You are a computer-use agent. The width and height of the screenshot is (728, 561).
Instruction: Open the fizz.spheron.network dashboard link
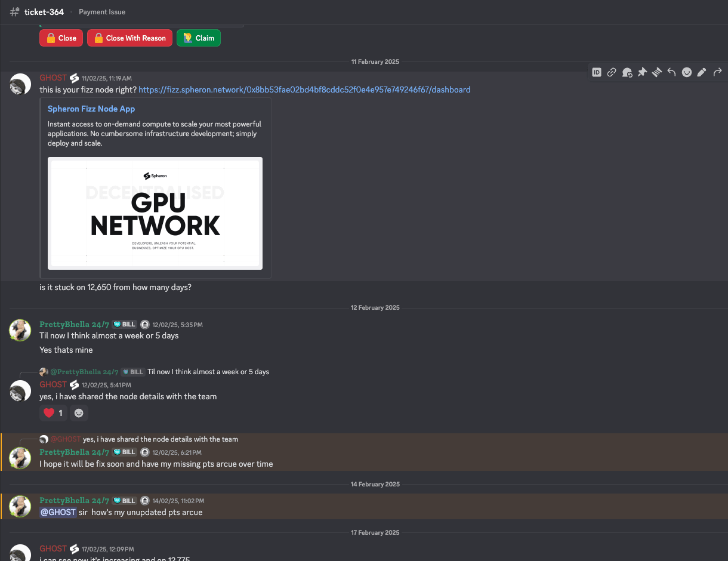(304, 90)
